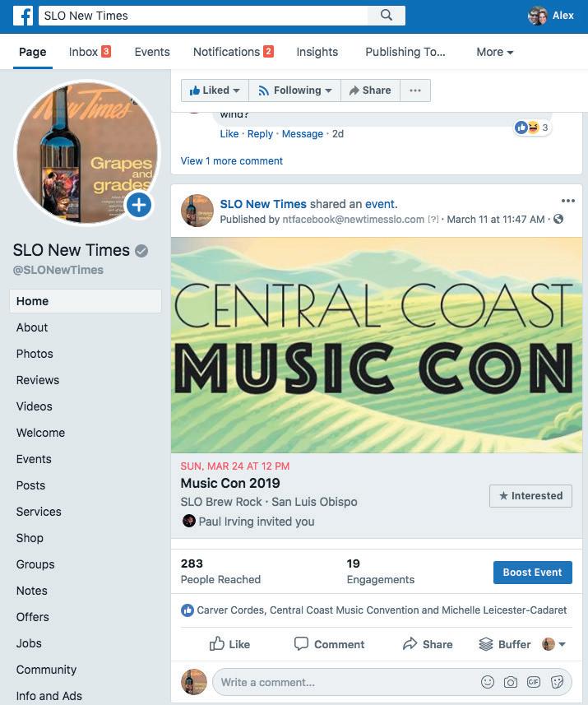
Task: Expand the Following dropdown
Action: click(x=295, y=90)
